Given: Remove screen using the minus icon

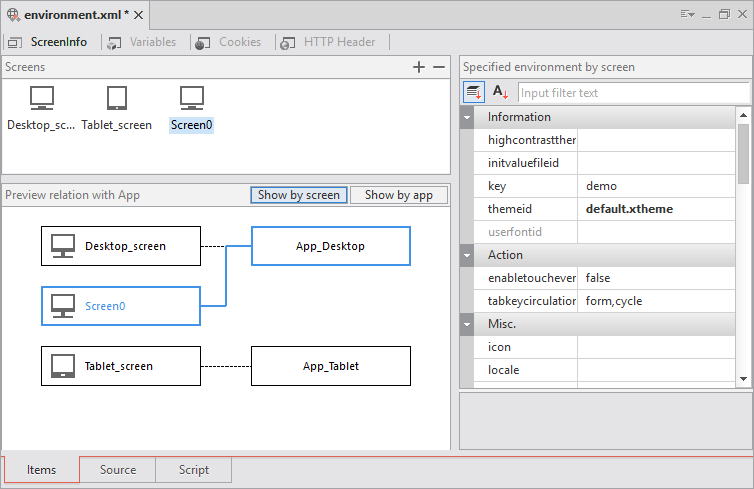Looking at the screenshot, I should tap(438, 67).
